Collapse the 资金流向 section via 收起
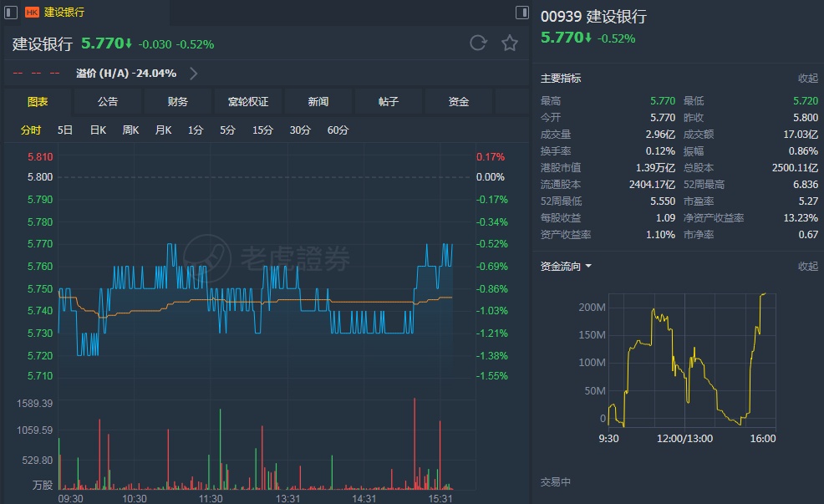Image resolution: width=824 pixels, height=504 pixels. (808, 267)
